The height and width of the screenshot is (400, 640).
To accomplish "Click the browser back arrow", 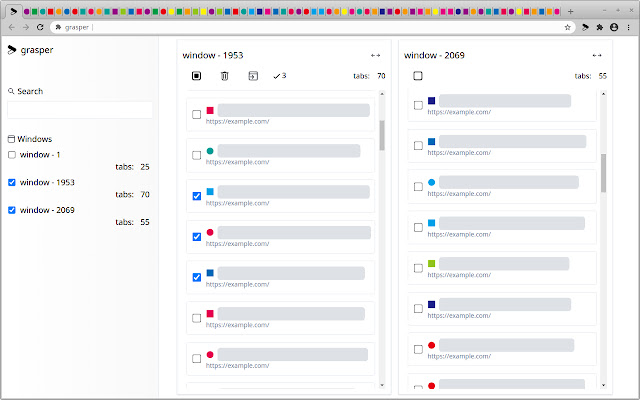I will pyautogui.click(x=11, y=27).
